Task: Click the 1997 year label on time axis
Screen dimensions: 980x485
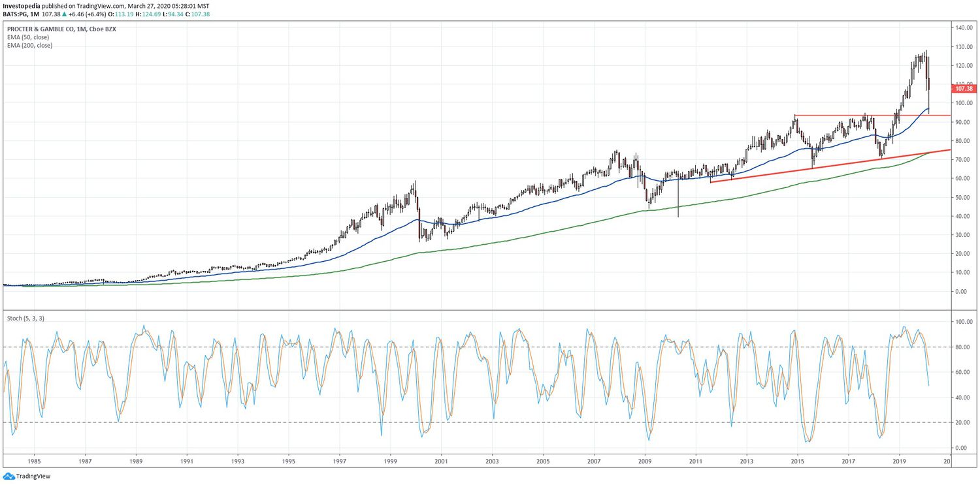Action: (x=340, y=462)
